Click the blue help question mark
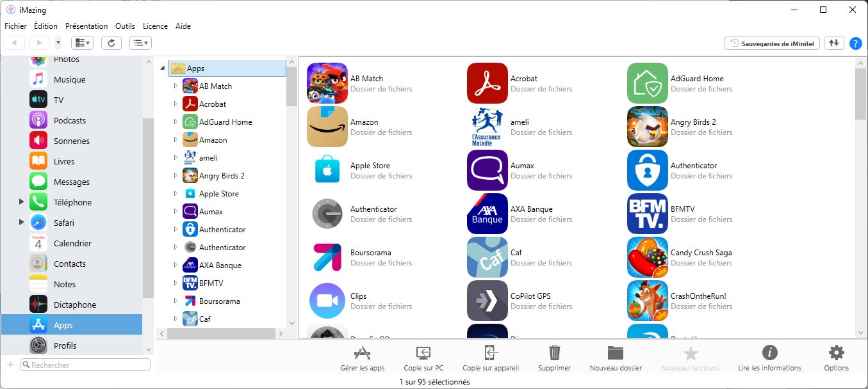Screen dimensions: 868x389 855,44
